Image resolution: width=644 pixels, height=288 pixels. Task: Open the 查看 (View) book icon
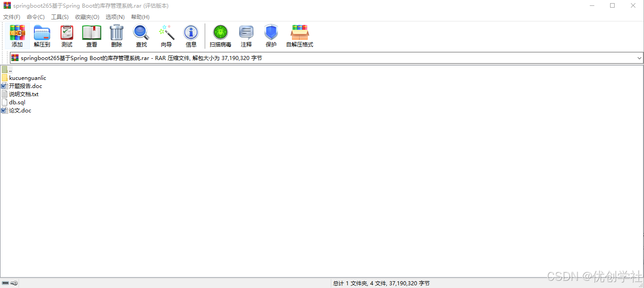coord(92,33)
